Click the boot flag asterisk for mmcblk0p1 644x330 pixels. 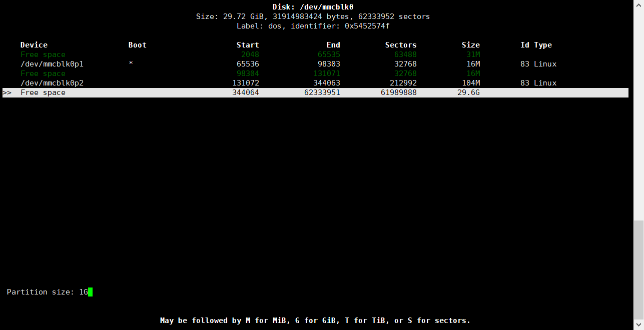click(x=131, y=64)
